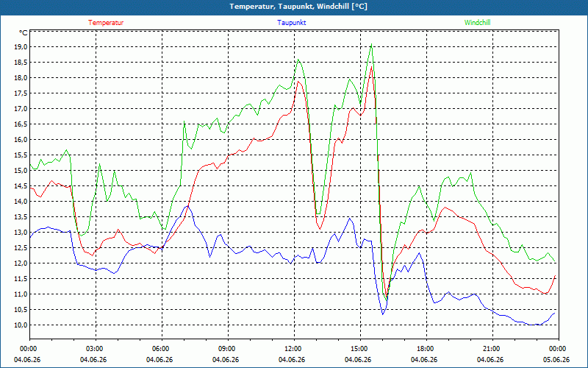Click the '°C' unit label on y-axis
588x368 pixels.
pos(24,33)
